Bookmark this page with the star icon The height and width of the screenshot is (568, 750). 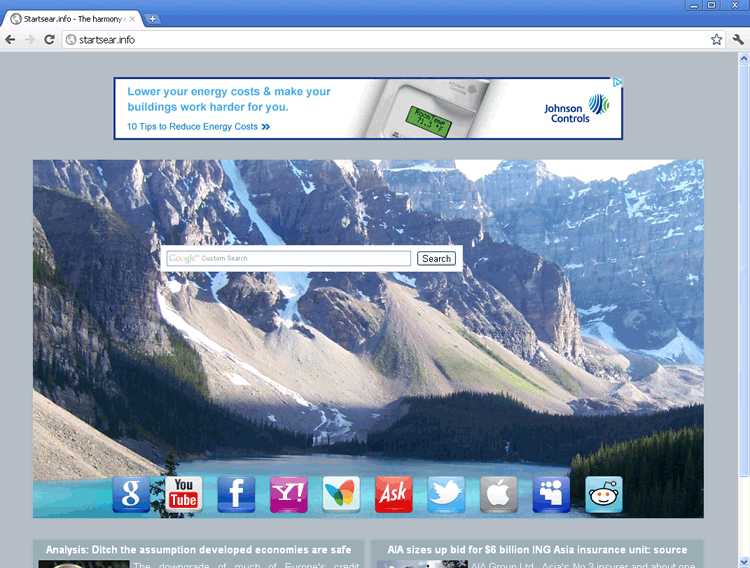[x=716, y=40]
